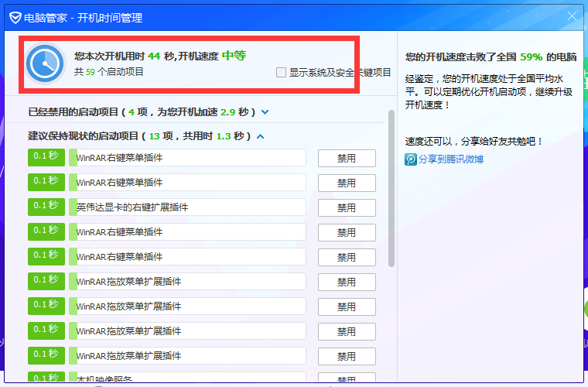Viewport: 588px width, 387px height.
Task: Click the 您的开机速度击败了全国 59% heading
Action: (491, 57)
